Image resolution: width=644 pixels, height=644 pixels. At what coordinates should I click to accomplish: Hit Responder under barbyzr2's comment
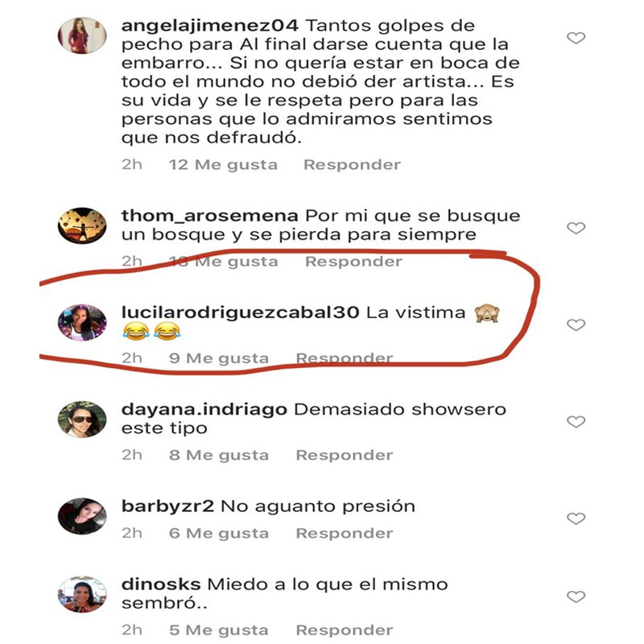(345, 534)
